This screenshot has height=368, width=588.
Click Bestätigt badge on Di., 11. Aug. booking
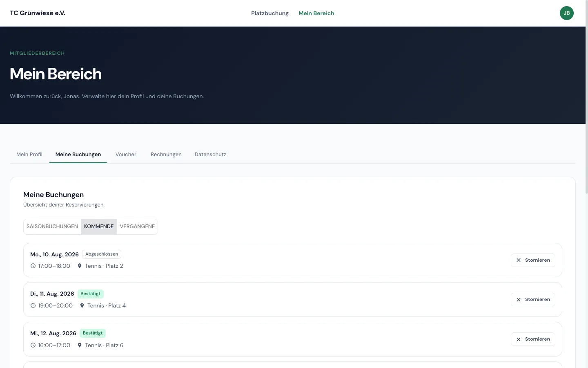[x=90, y=294]
